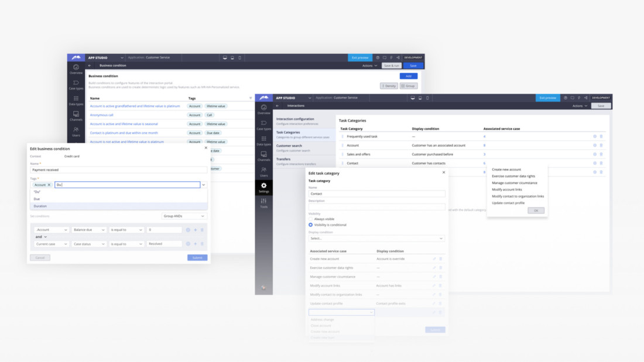Open the Overview section from the sidebar

point(264,108)
